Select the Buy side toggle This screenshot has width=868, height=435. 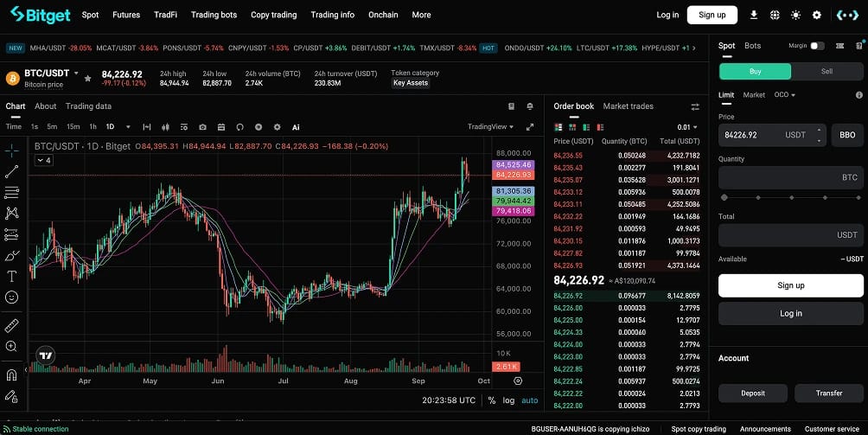[755, 72]
